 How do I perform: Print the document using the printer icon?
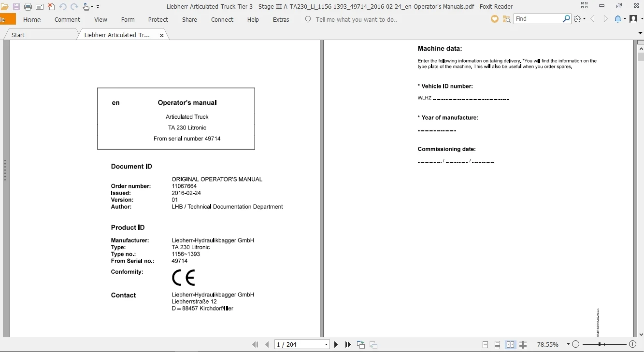pos(28,7)
